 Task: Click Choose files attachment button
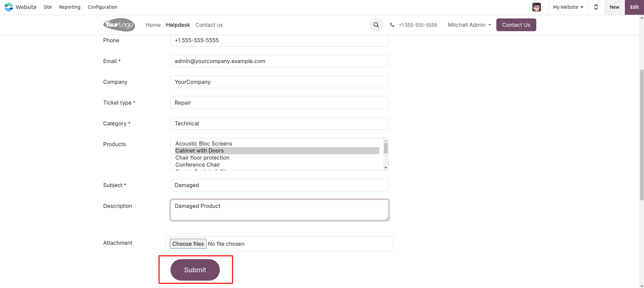click(x=188, y=244)
